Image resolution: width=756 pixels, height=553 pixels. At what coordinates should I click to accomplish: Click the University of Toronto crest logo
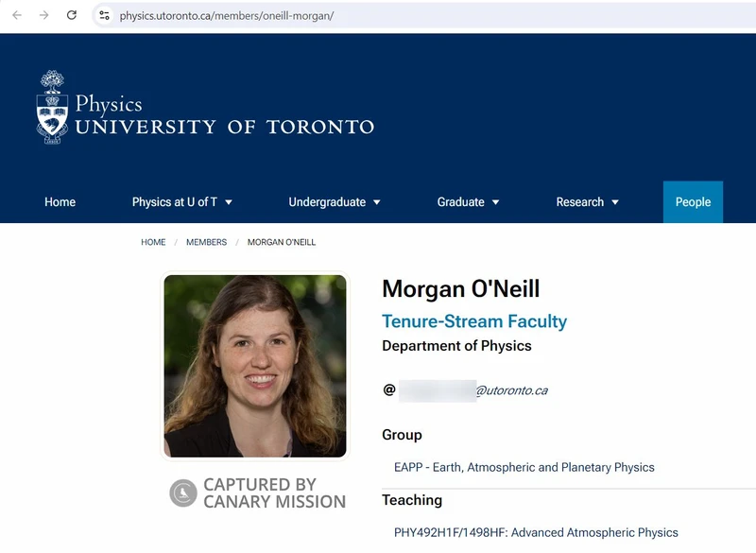[49, 107]
